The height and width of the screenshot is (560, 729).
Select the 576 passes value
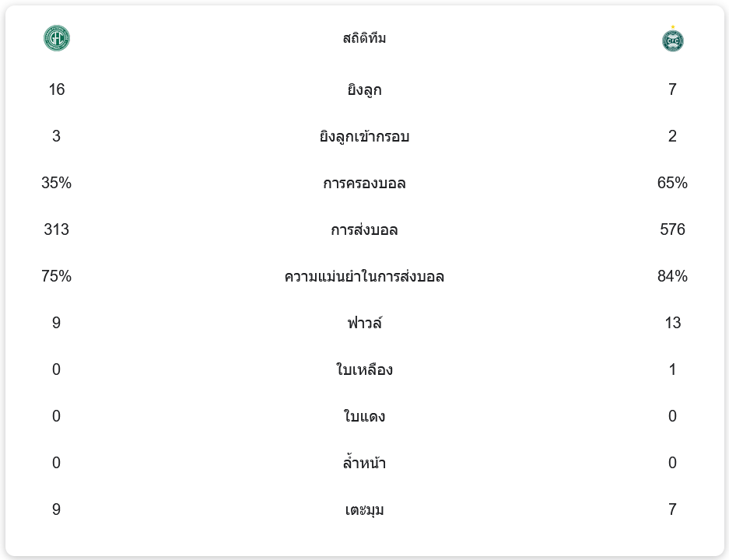tap(672, 229)
